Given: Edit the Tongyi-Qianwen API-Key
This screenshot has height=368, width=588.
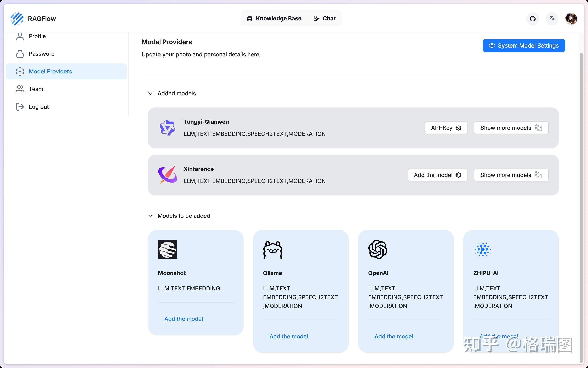Looking at the screenshot, I should [446, 128].
